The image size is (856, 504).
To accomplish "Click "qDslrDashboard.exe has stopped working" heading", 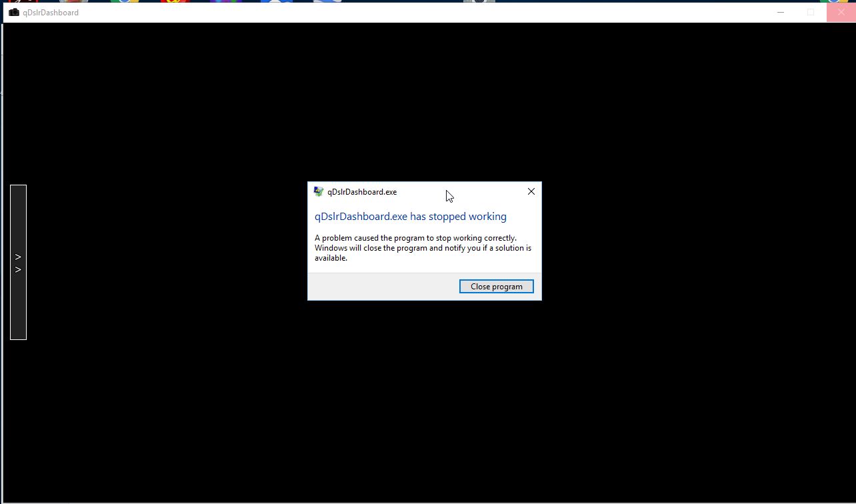I will (411, 217).
